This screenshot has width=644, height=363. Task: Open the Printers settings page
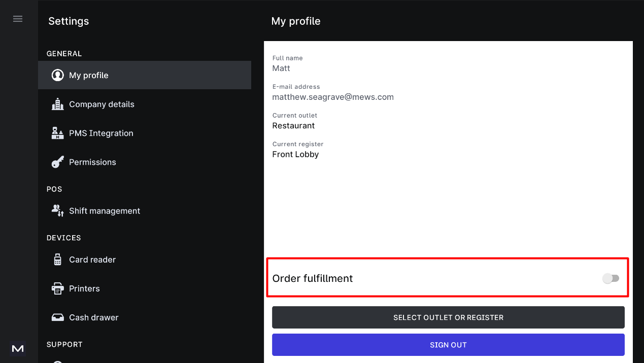(84, 288)
